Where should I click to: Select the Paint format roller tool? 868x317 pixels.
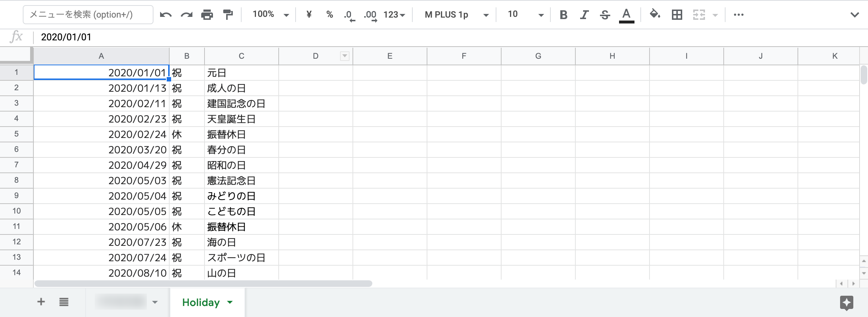[228, 15]
